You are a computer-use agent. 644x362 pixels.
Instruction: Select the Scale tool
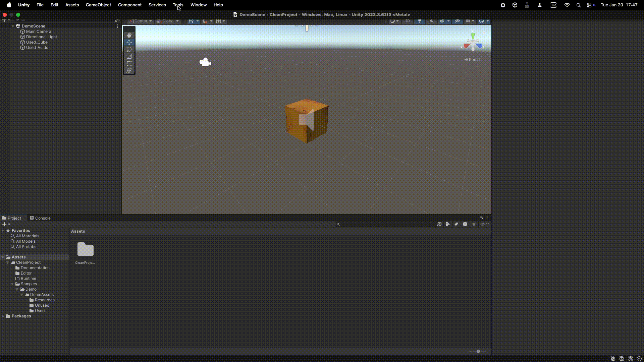[x=129, y=56]
